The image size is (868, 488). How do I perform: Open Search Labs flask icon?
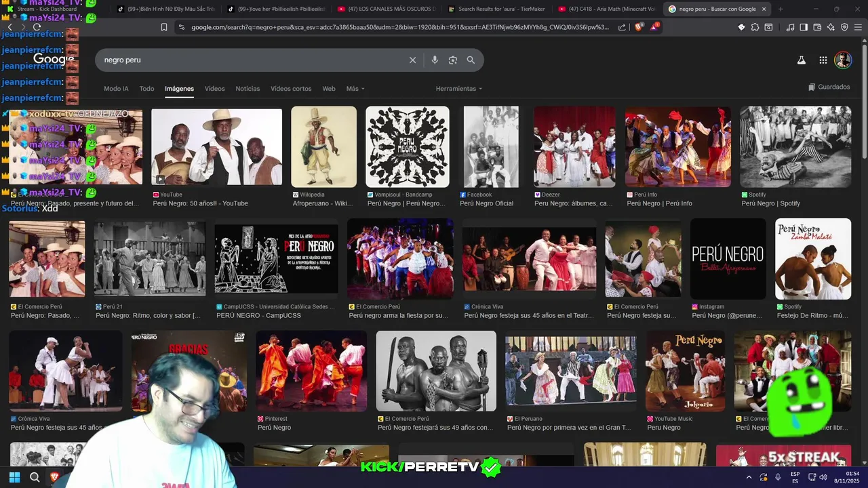tap(801, 60)
